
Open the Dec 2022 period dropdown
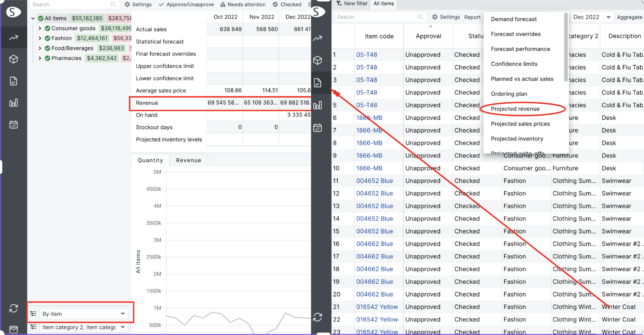(592, 17)
